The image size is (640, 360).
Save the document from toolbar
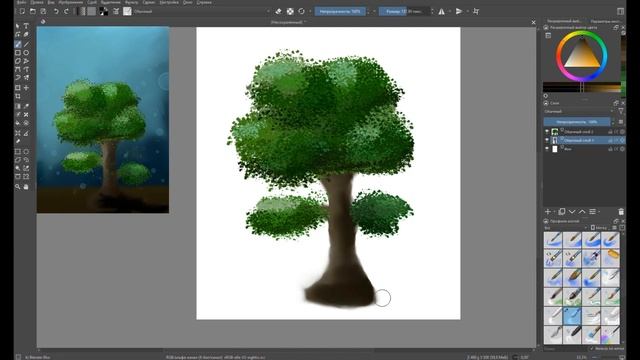(x=43, y=11)
